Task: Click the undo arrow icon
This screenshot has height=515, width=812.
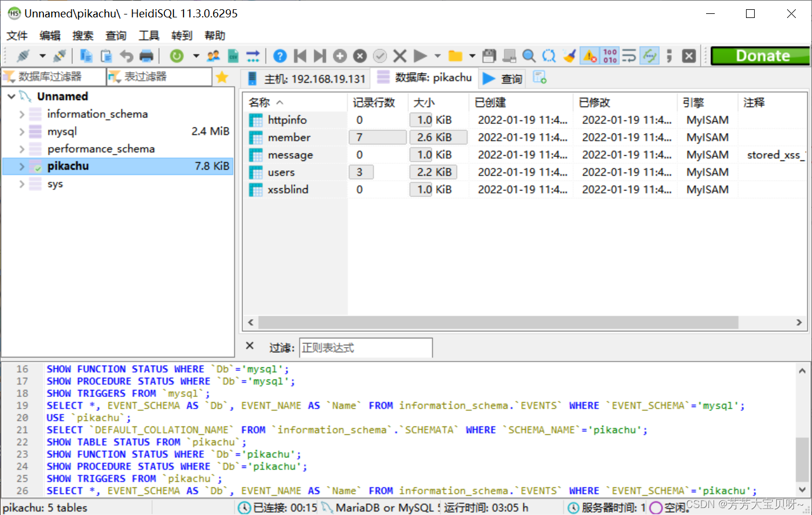Action: (x=126, y=56)
